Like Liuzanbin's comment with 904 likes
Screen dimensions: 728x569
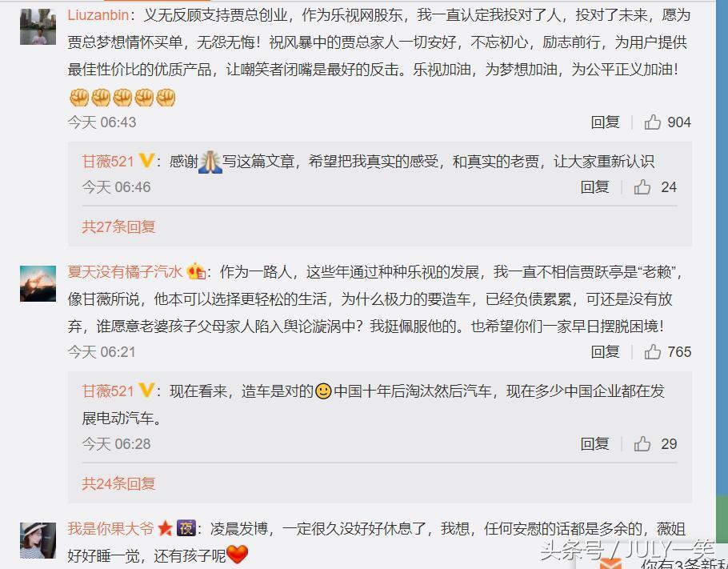652,122
